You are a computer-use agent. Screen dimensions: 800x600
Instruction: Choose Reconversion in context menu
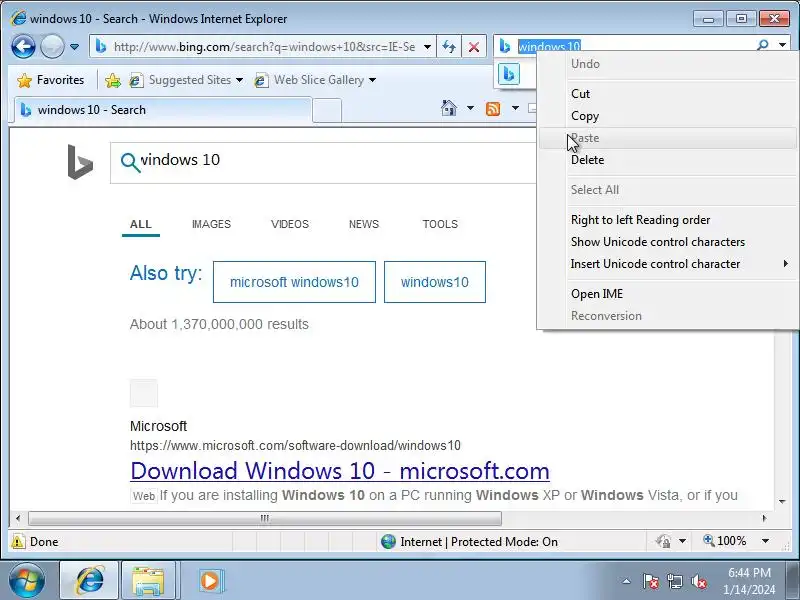pos(668,316)
